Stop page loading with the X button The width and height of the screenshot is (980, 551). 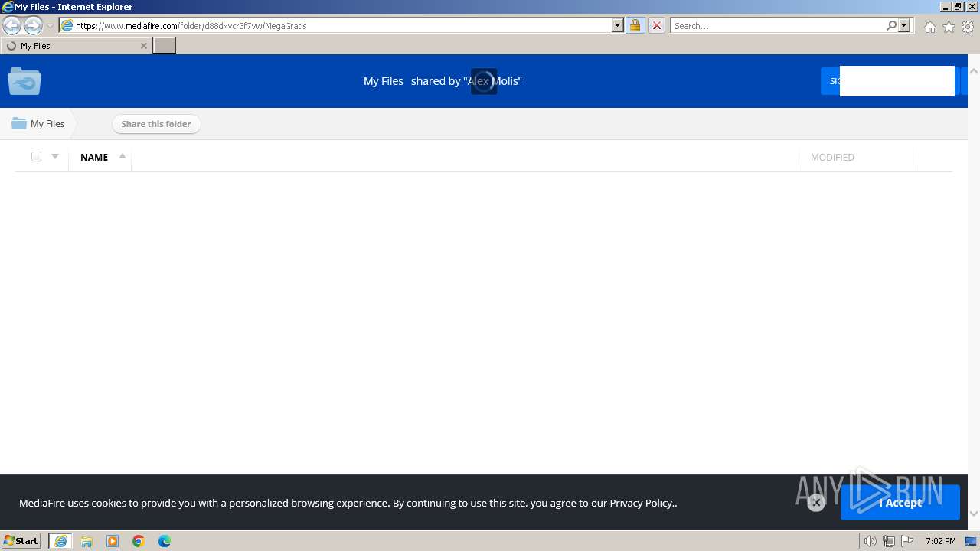tap(656, 26)
